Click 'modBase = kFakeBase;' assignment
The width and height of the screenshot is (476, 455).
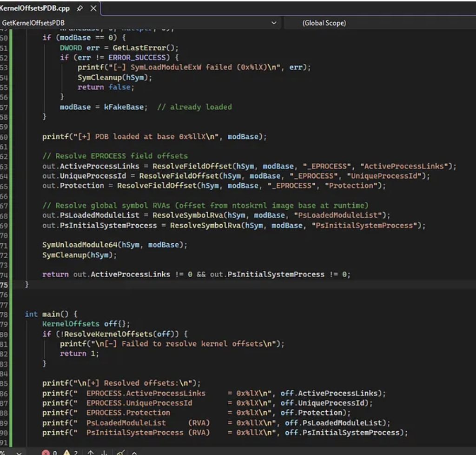coord(104,107)
